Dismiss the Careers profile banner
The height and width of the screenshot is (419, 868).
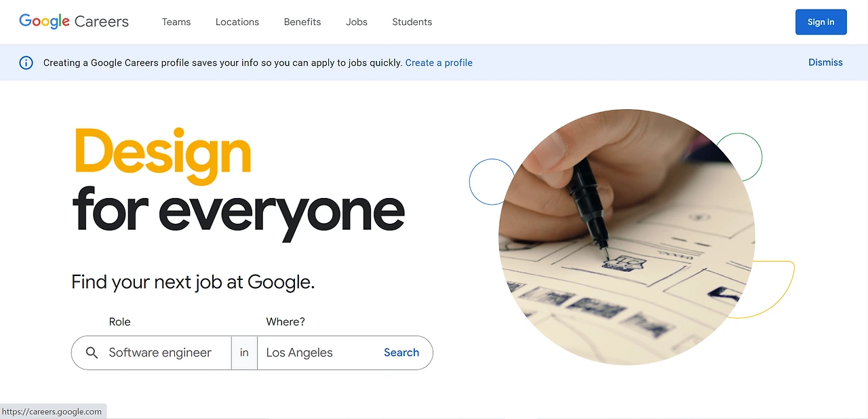click(x=825, y=62)
